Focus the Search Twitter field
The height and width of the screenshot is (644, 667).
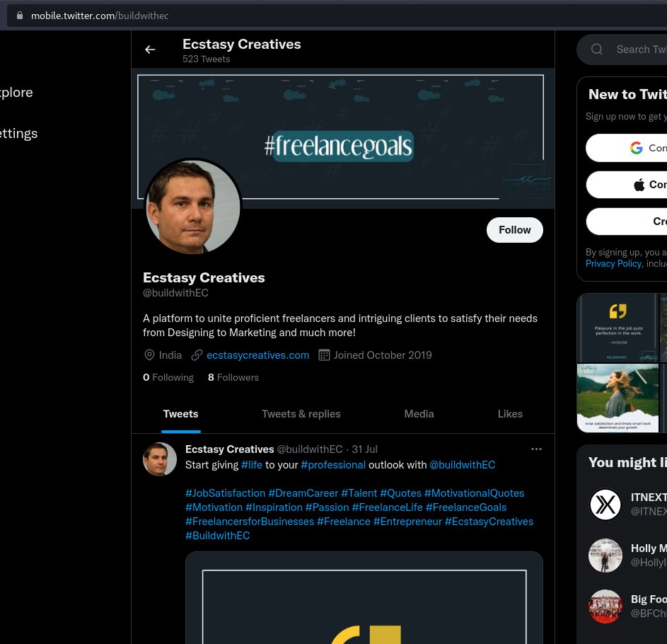pyautogui.click(x=622, y=50)
